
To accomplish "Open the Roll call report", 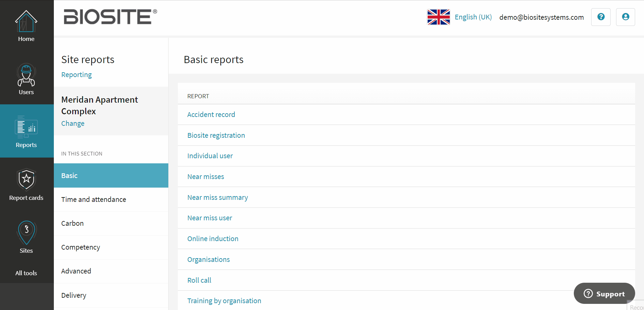I will click(199, 280).
